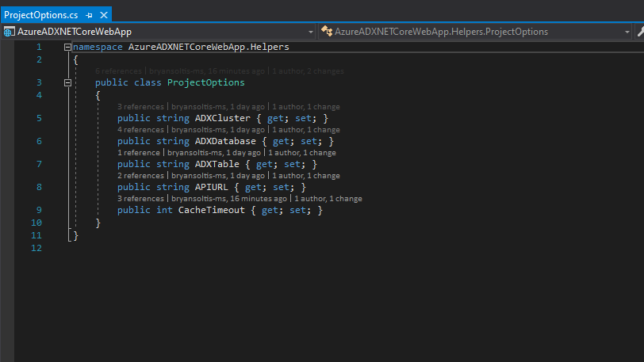Close the ProjectOptions.cs tab
This screenshot has width=644, height=362.
tap(103, 15)
